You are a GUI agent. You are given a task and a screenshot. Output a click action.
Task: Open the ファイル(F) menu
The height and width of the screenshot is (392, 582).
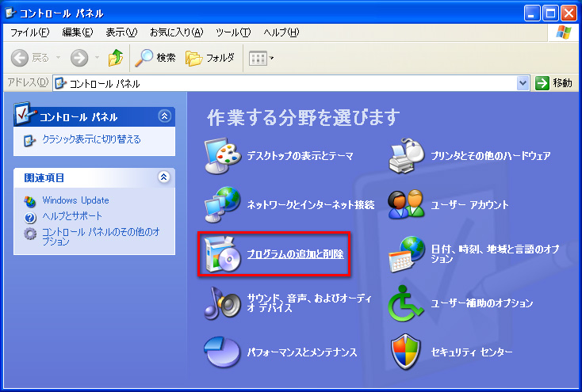[29, 32]
